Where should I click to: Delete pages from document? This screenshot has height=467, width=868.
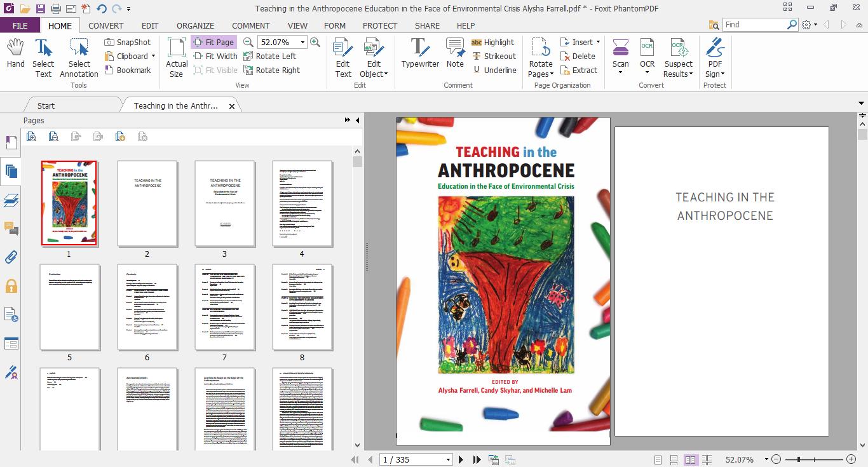578,56
